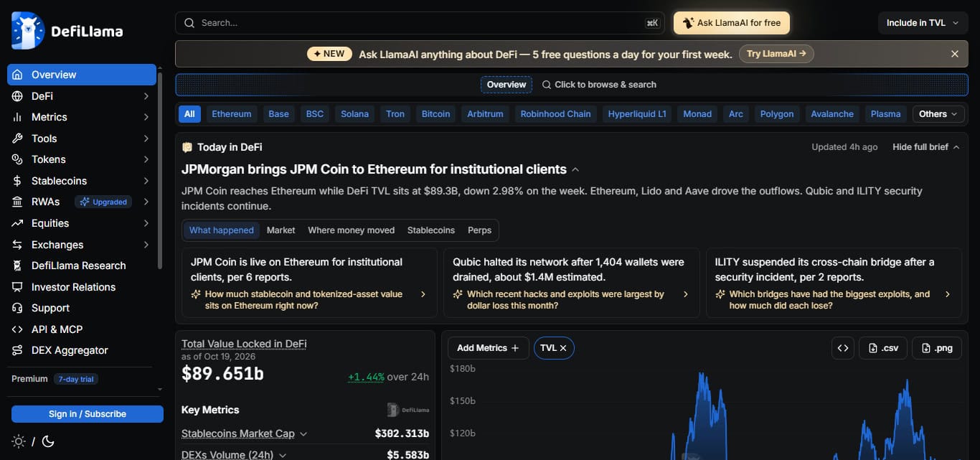Click the embed code icon above chart

843,348
